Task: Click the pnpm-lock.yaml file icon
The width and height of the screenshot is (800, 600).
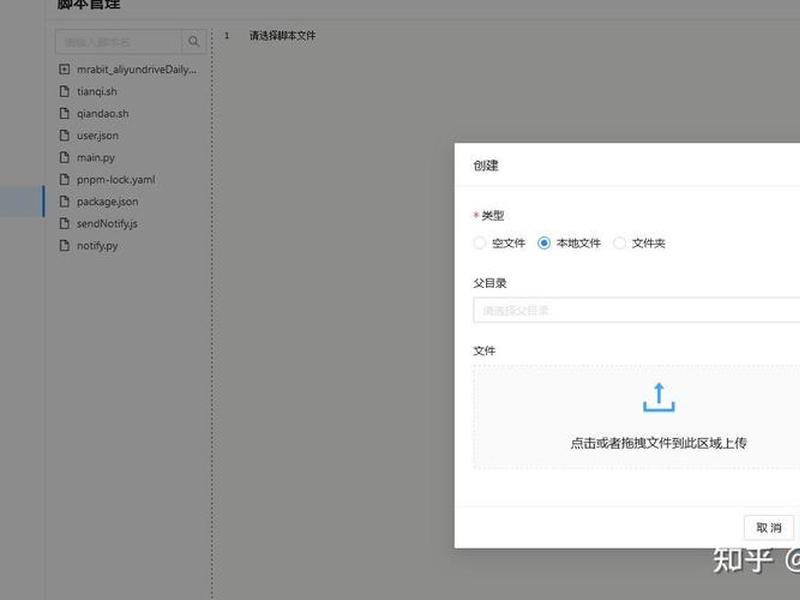Action: point(64,179)
